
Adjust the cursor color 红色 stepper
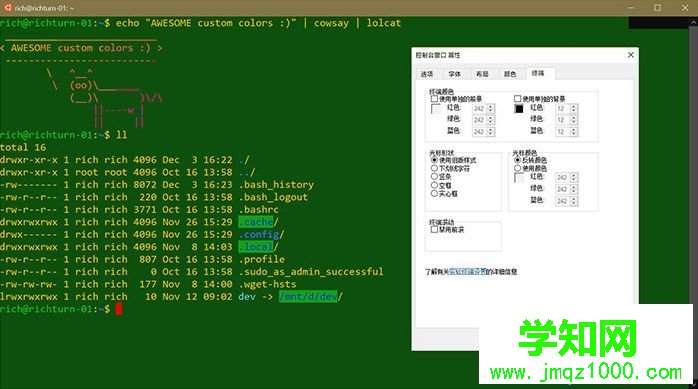point(573,178)
